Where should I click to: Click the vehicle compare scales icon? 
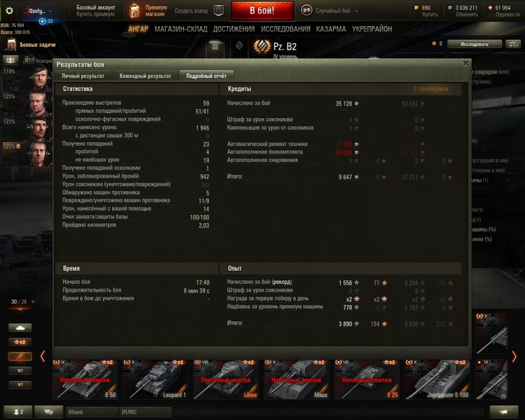[x=513, y=44]
